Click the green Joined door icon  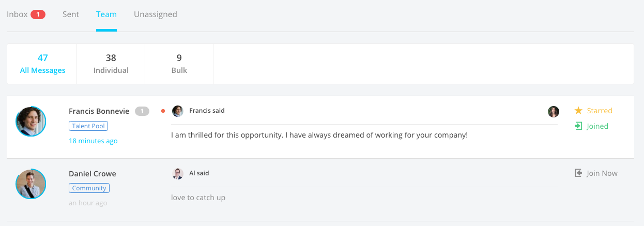(x=578, y=126)
